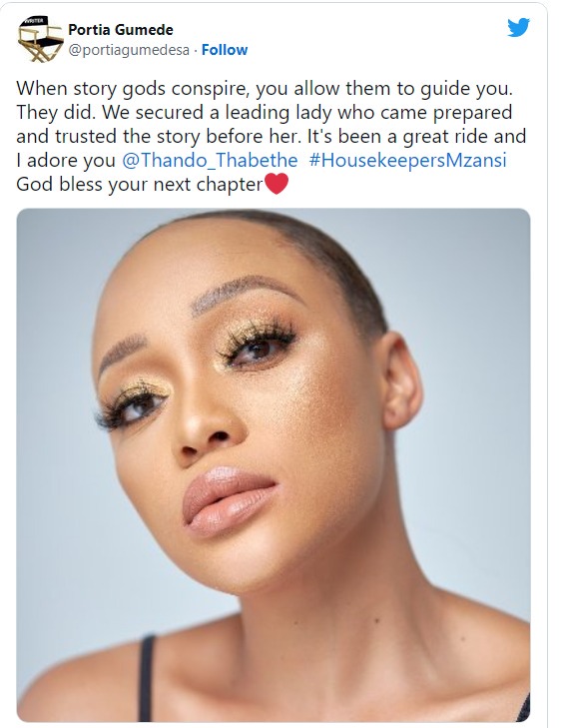Screen dimensions: 561x728
Task: Open the #HousekeepersMzansi hashtag
Action: point(407,160)
